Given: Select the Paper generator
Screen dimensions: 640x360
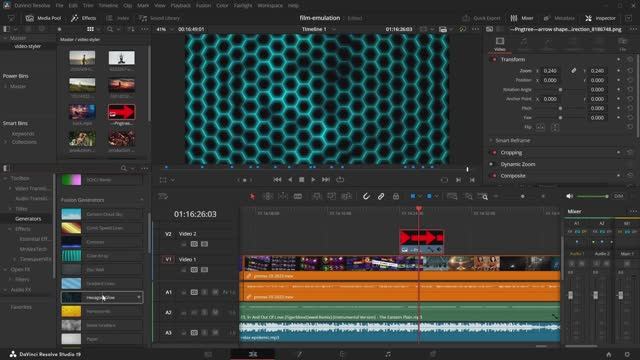Looking at the screenshot, I should coord(102,339).
